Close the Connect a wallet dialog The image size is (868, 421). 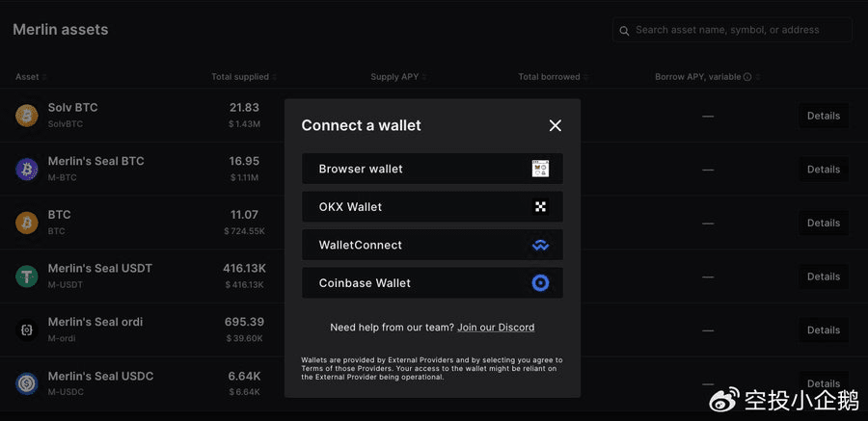point(555,125)
